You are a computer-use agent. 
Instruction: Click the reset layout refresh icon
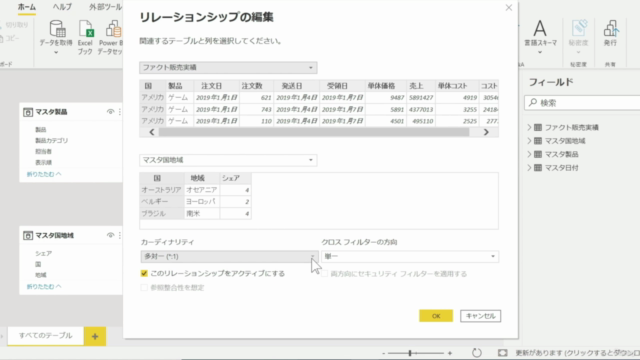click(476, 353)
